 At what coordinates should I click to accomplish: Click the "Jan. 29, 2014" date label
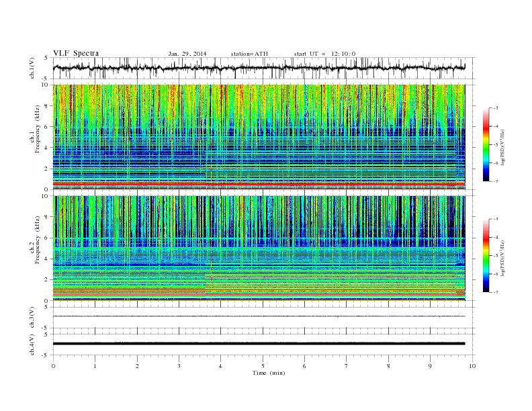point(187,54)
